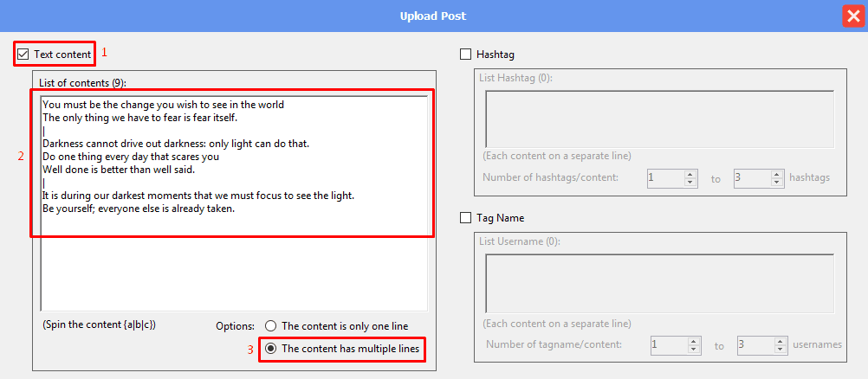Screen dimensions: 868x379
Task: Close the Upload Post dialog
Action: 851,16
